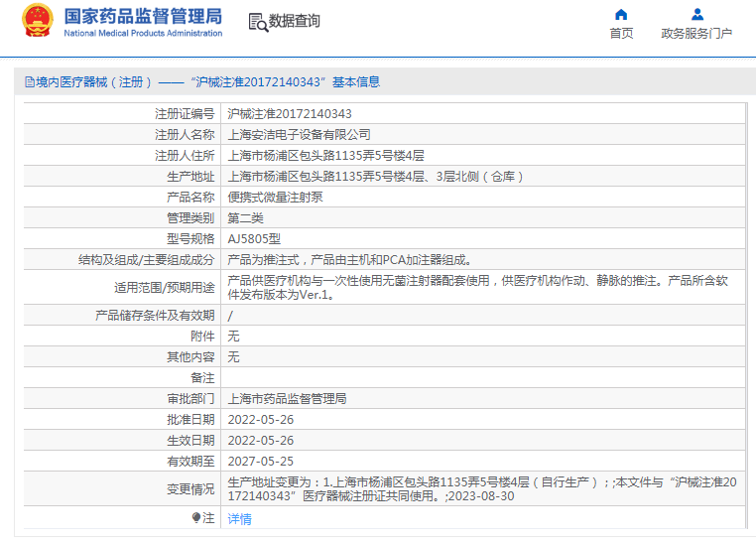Click the document icon before 境内医疗器械

30,82
